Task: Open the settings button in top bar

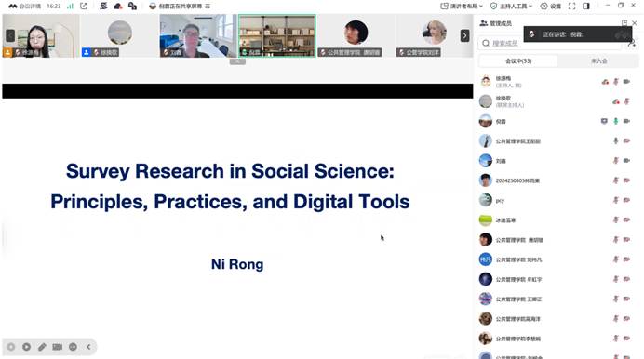Action: [550, 7]
